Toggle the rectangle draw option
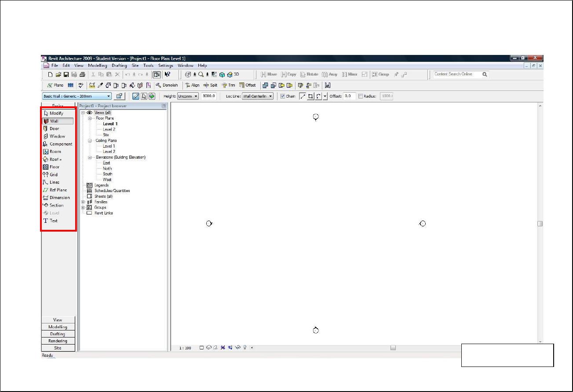Viewport: 573px width, 392px height. [310, 96]
